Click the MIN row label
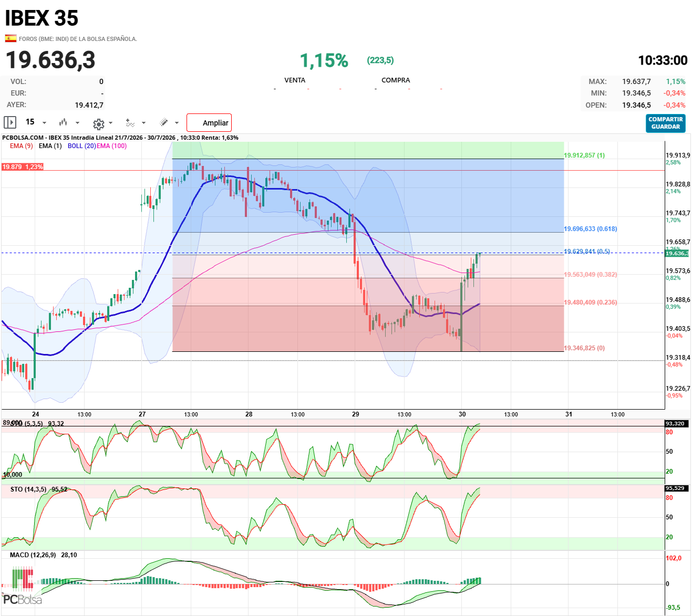 pyautogui.click(x=598, y=93)
